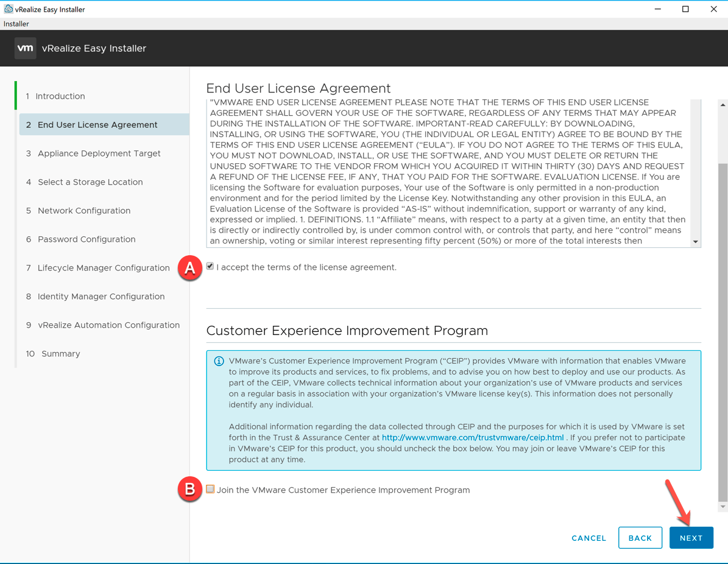
Task: Minimize the vRealize Easy Installer window
Action: (657, 9)
